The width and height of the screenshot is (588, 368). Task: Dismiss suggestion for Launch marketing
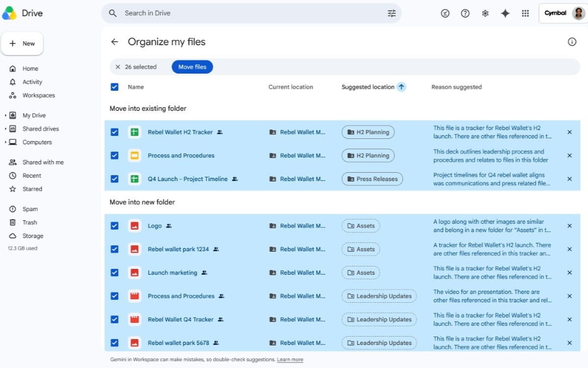click(x=569, y=273)
